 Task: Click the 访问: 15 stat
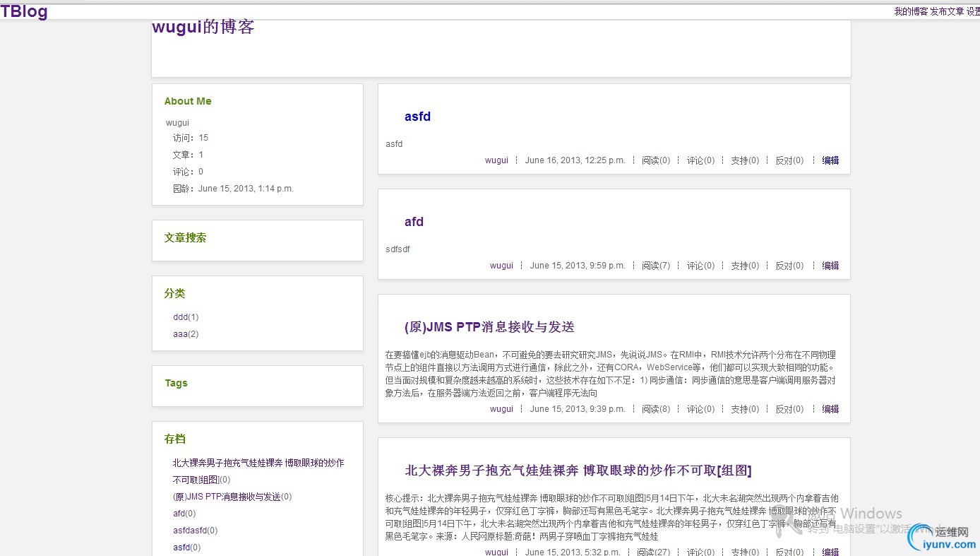point(191,138)
